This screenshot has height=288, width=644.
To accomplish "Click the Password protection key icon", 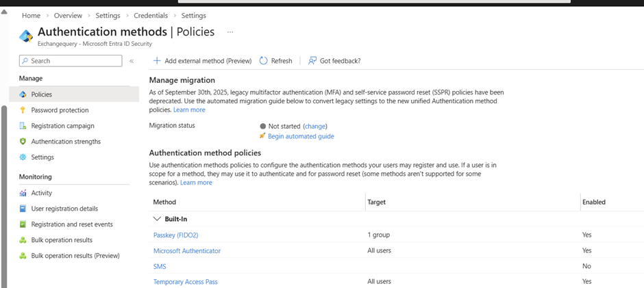I will point(23,110).
